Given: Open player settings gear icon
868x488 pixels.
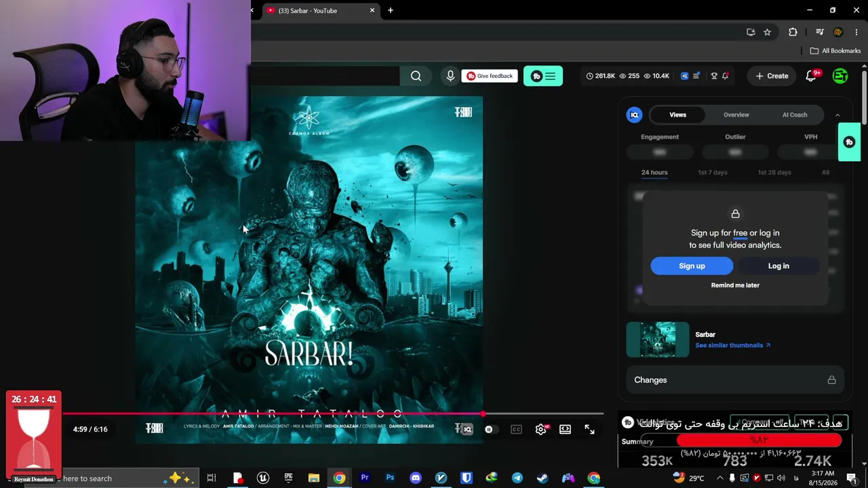Looking at the screenshot, I should 541,429.
